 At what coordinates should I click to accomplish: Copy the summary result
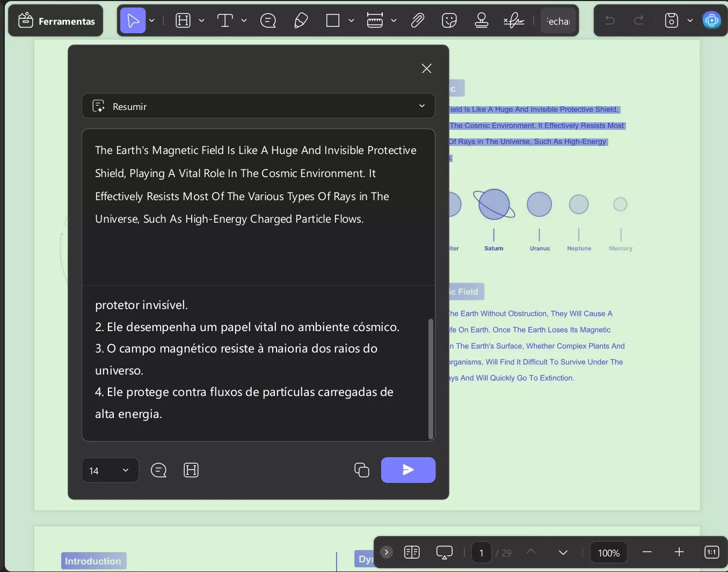[x=362, y=470]
